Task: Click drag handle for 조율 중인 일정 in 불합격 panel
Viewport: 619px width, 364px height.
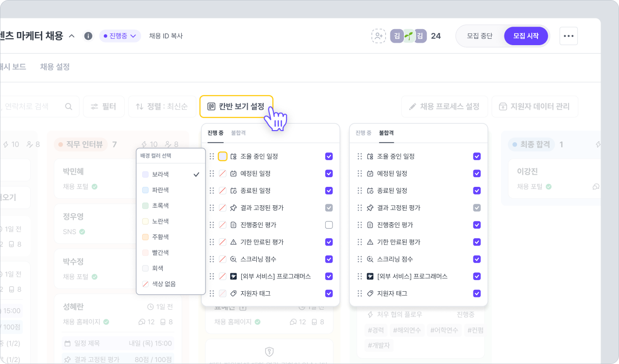Action: pyautogui.click(x=359, y=156)
